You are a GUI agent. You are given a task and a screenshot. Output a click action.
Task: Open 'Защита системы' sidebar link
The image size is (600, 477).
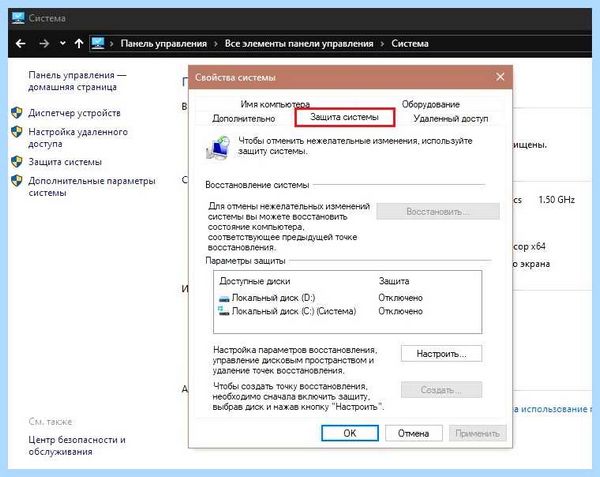coord(65,162)
